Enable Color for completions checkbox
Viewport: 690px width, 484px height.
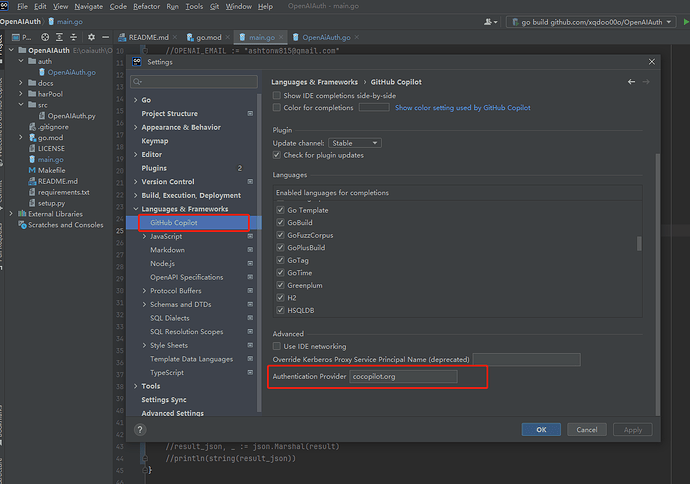click(276, 107)
